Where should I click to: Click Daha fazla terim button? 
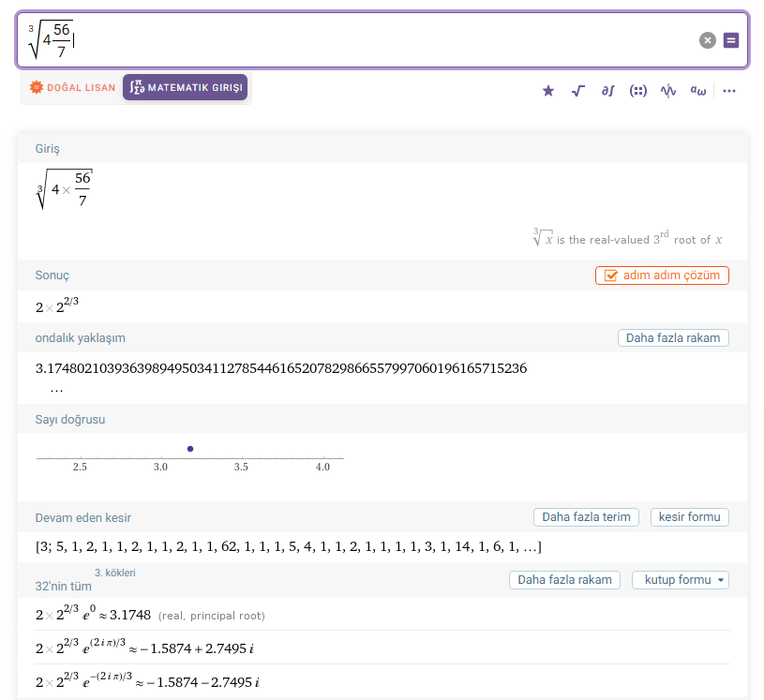click(586, 517)
